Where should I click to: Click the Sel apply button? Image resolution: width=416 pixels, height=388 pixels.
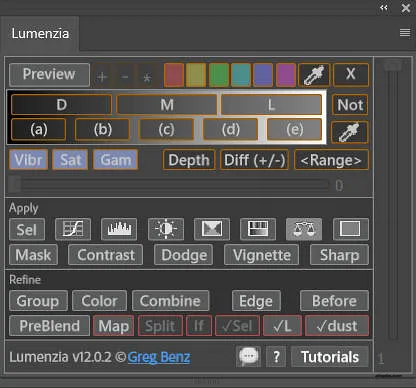coord(27,229)
